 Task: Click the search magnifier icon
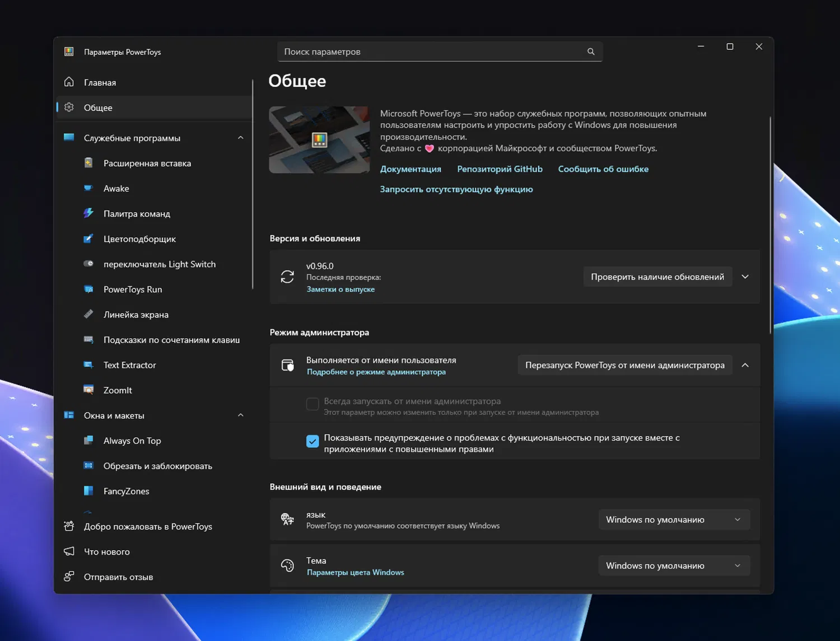[x=591, y=52]
